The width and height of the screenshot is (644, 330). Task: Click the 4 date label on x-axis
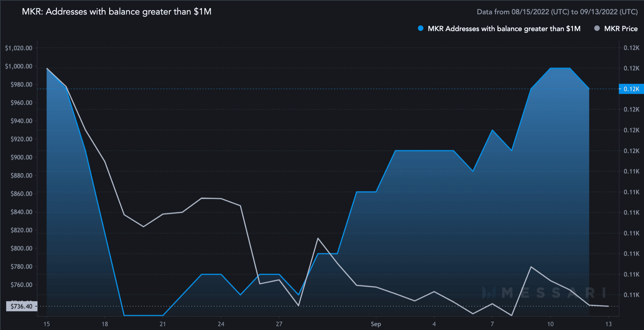(x=434, y=324)
